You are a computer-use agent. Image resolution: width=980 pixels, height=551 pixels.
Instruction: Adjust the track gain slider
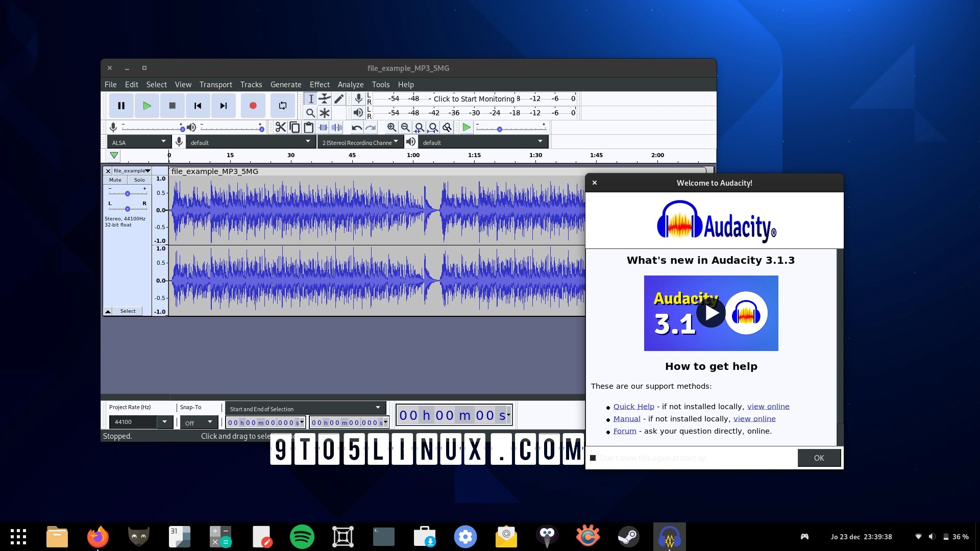pyautogui.click(x=127, y=193)
